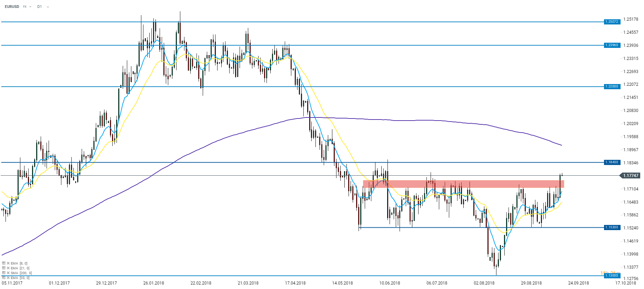Click the 1.22693 price axis label

coord(631,72)
